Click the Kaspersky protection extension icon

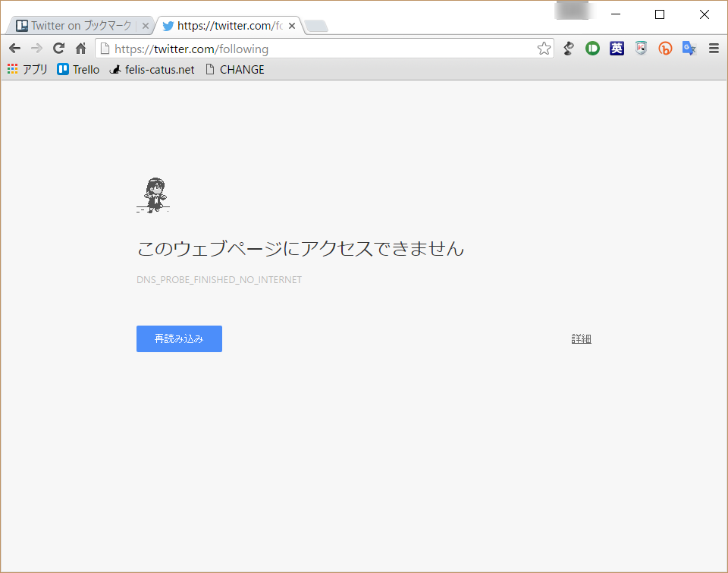[641, 48]
